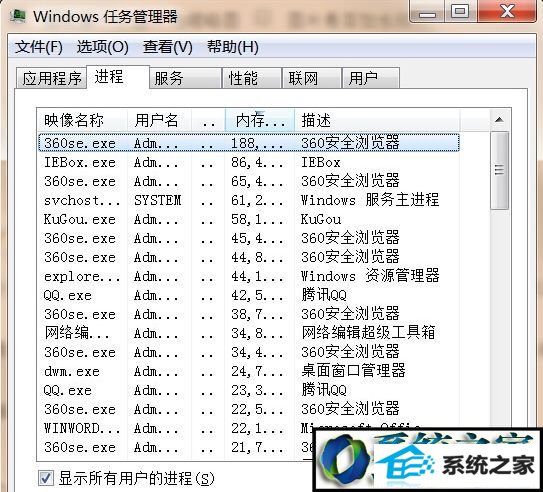
Task: Go to the 联网 tab
Action: pyautogui.click(x=311, y=78)
